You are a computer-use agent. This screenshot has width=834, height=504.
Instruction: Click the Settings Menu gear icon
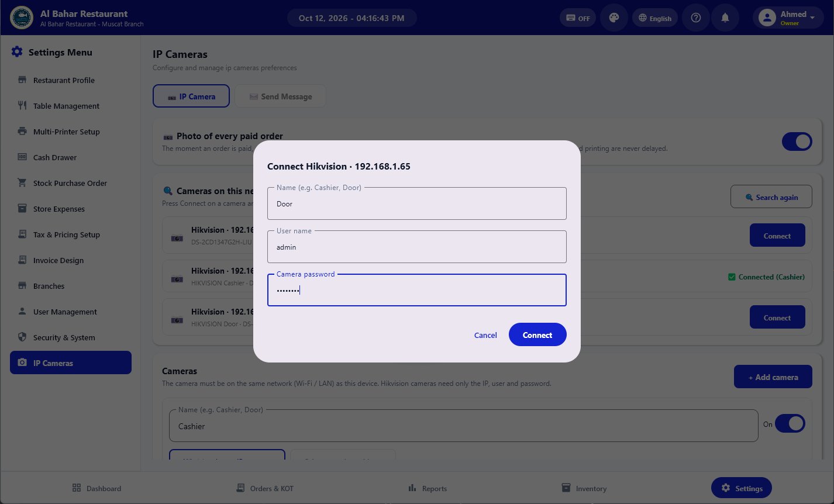(x=17, y=52)
